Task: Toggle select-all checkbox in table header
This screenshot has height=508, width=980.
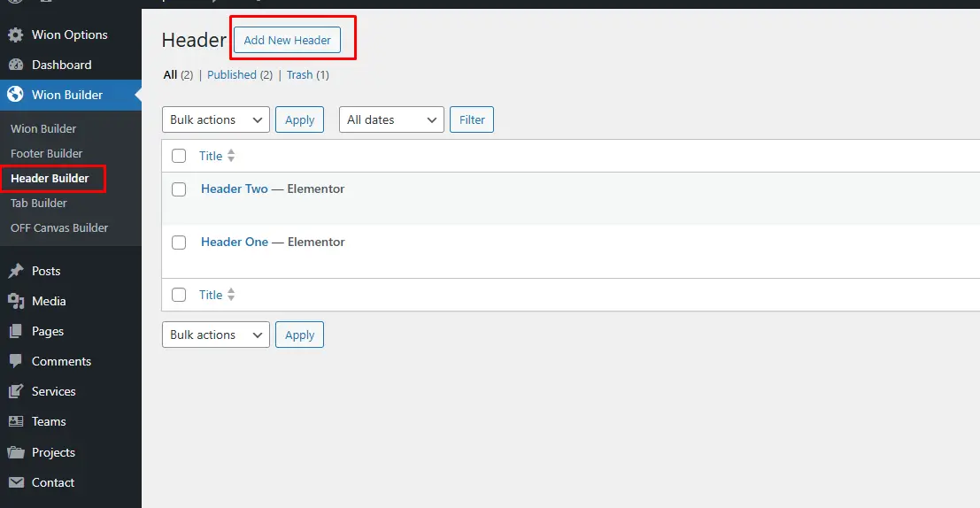Action: pos(179,156)
